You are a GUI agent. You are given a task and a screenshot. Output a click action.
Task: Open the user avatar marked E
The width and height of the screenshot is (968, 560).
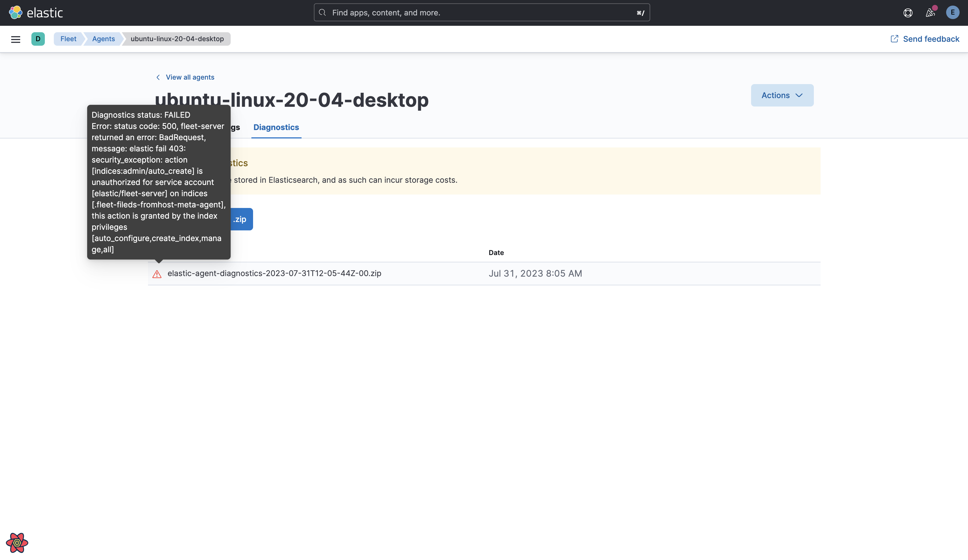click(953, 12)
